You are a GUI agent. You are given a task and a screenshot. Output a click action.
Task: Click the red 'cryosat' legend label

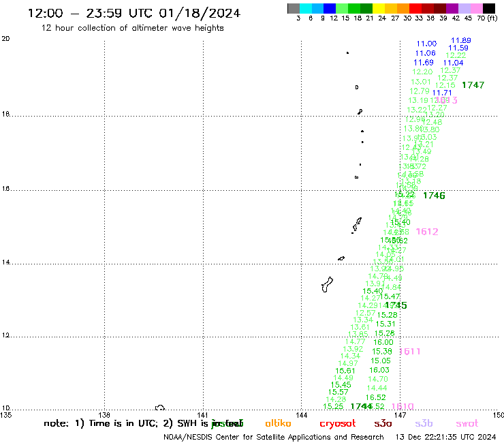pos(338,424)
